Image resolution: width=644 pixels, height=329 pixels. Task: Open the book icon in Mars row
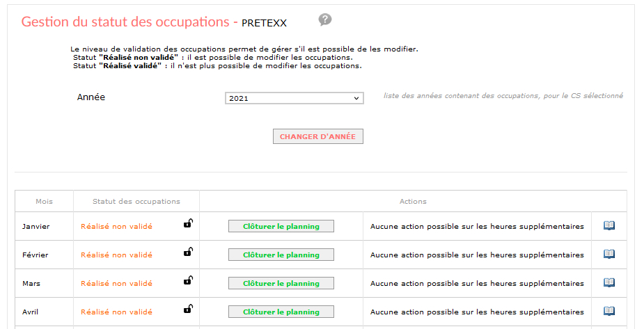(x=609, y=282)
